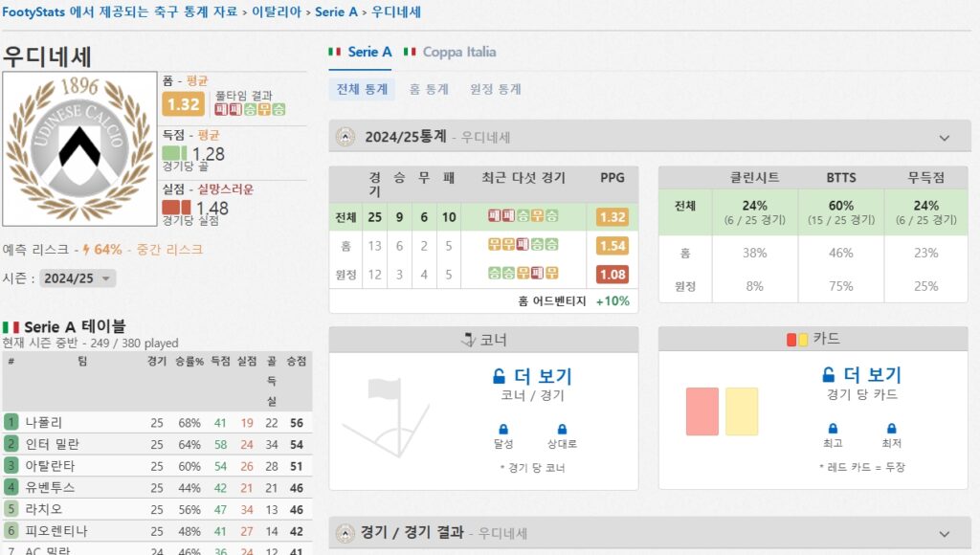Click the 홈 어드벤티지 +10% value
Screen dimensions: 980x555
click(x=612, y=301)
